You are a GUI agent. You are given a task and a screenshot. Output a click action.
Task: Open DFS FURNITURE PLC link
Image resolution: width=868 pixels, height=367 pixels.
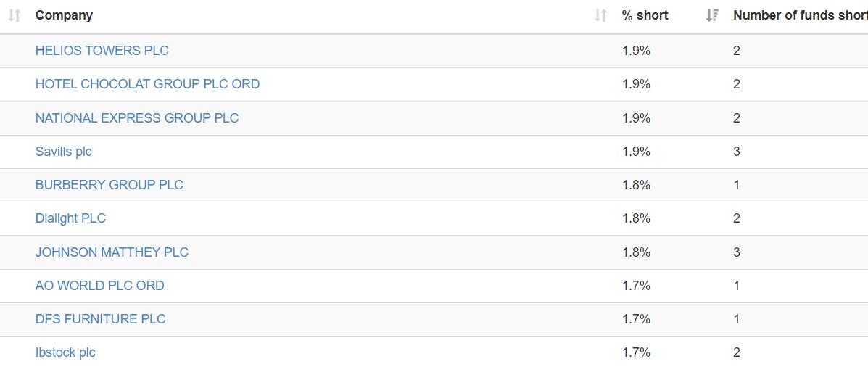tap(100, 319)
